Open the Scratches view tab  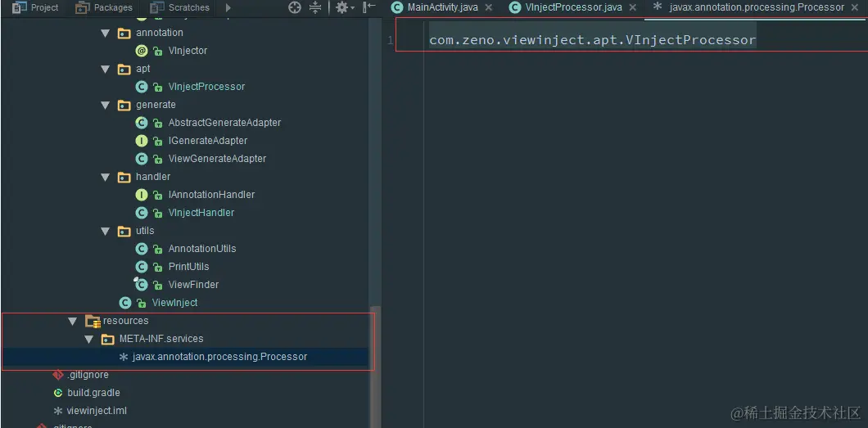[180, 7]
